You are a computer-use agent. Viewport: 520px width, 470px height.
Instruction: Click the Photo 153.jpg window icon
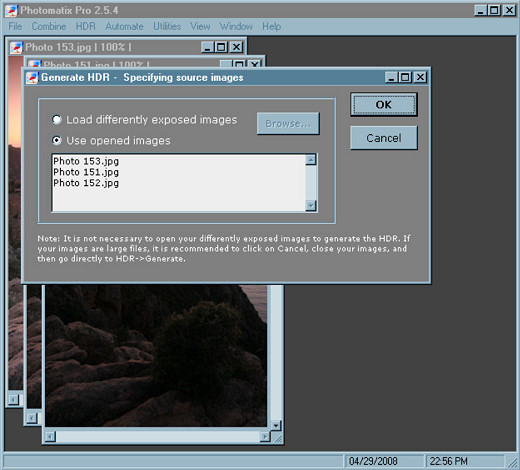(16, 47)
